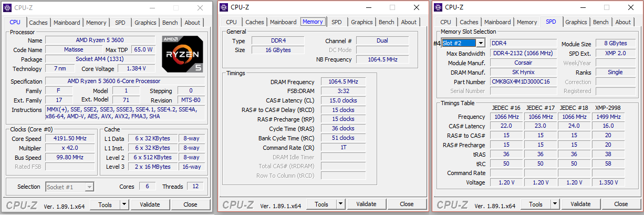
Task: Select Graphics tab in middle window
Action: coord(362,22)
